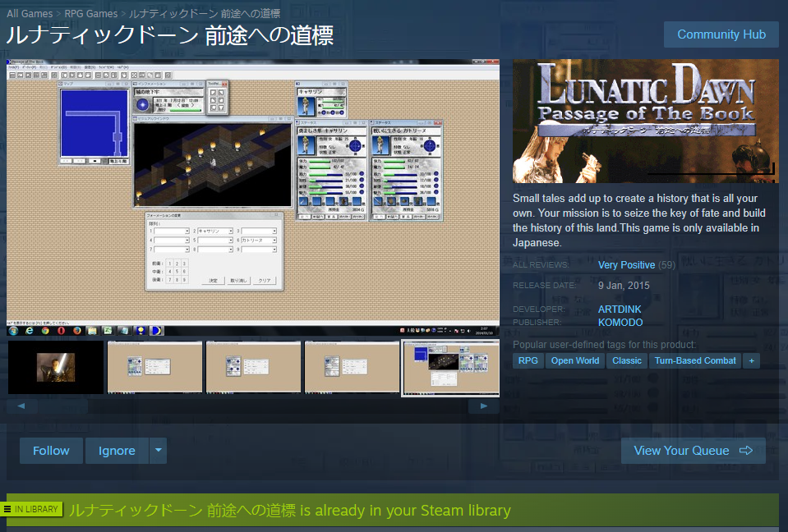Open developer ARTDINK link

[620, 310]
